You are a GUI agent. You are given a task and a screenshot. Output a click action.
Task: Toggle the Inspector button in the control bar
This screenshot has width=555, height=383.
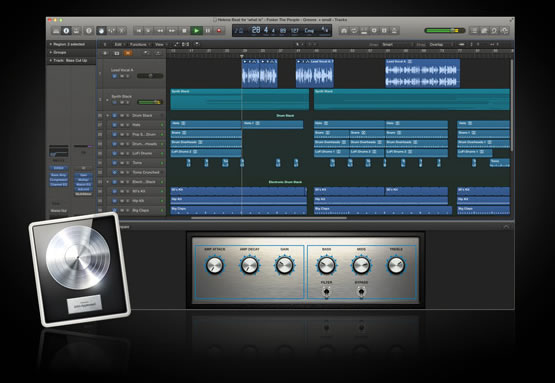[x=66, y=30]
